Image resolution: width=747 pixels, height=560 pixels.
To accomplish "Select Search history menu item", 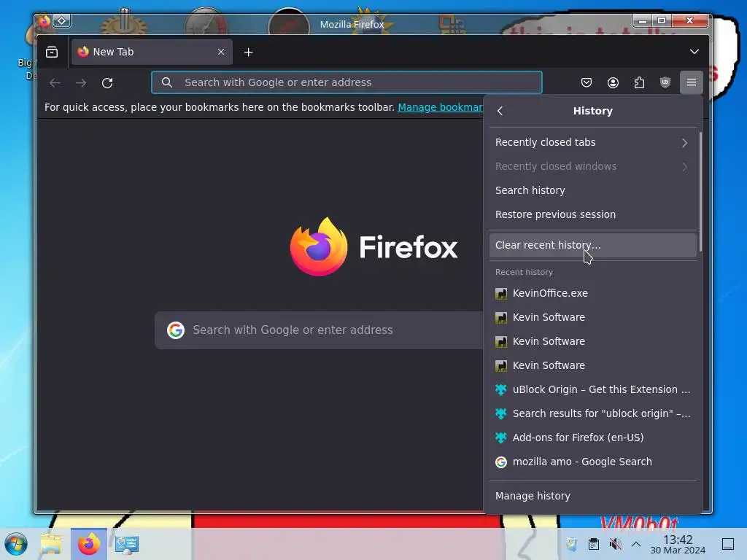I will point(592,190).
